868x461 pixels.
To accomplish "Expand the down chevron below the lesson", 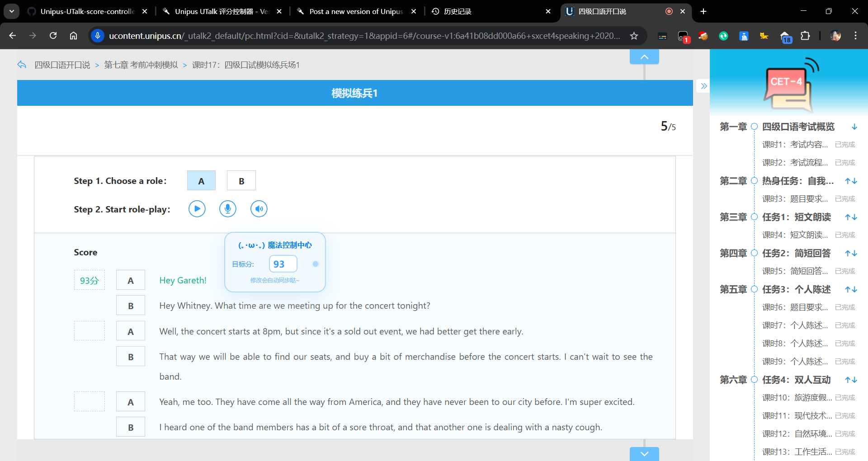I will [x=644, y=454].
